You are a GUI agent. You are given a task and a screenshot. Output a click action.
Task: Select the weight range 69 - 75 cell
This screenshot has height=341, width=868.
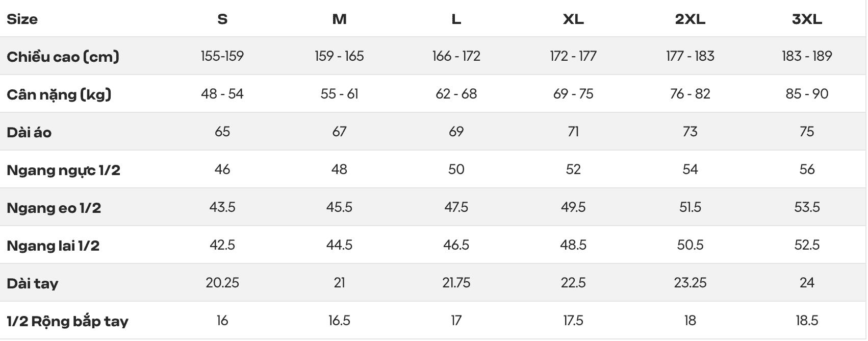tap(573, 93)
